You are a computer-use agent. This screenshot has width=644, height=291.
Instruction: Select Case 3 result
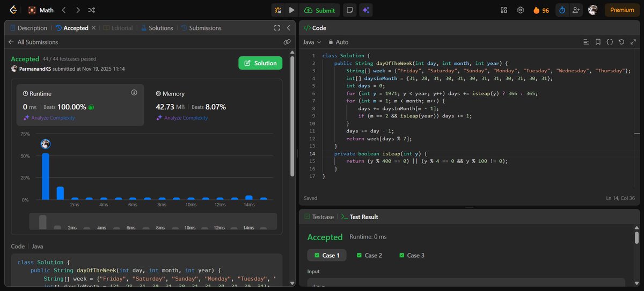(x=412, y=256)
